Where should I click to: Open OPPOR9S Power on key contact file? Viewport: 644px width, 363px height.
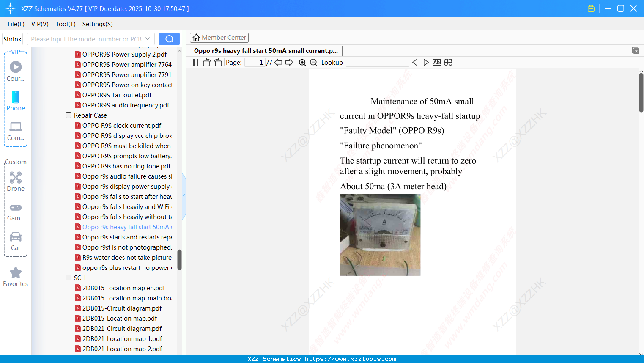tap(123, 85)
